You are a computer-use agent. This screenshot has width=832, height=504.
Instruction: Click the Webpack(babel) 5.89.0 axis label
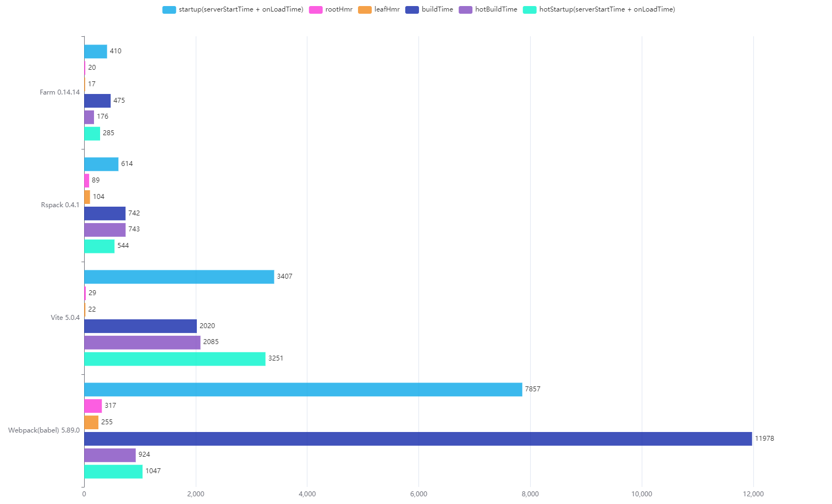44,430
